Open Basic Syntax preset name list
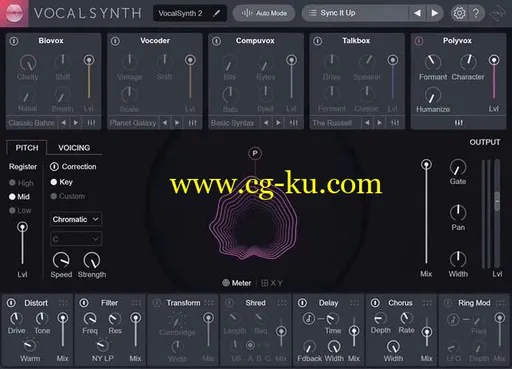This screenshot has width=512, height=369. point(233,123)
